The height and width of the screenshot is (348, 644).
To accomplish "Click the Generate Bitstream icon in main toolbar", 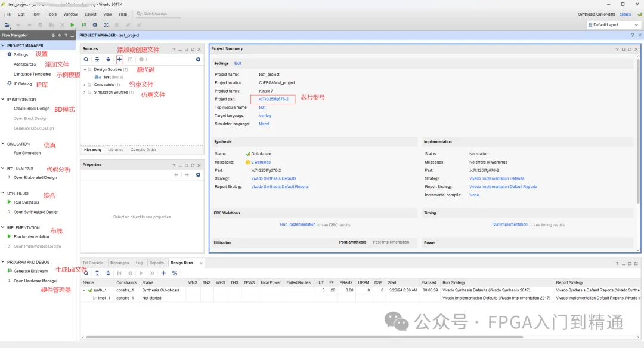I will (84, 25).
